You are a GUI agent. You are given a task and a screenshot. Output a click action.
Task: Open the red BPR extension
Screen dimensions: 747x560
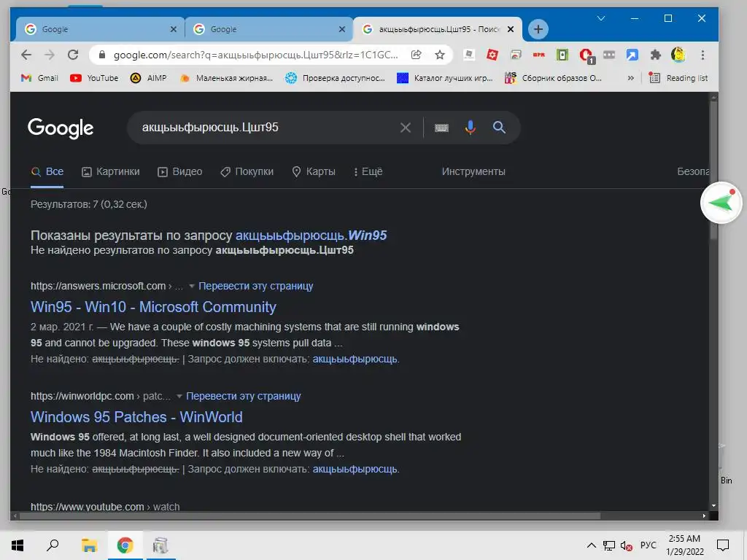tap(539, 55)
